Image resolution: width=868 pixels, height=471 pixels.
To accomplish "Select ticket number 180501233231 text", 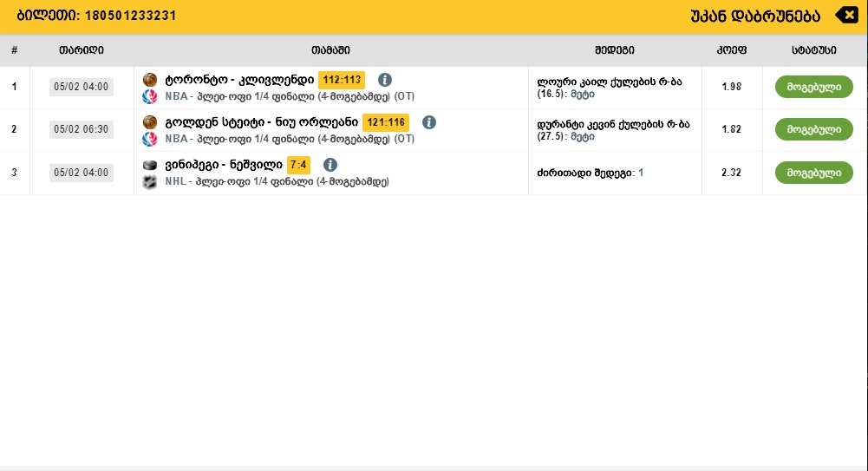I will [131, 16].
